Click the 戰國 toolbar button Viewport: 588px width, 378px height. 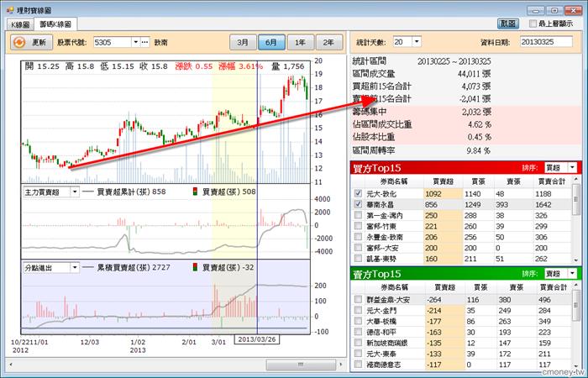point(508,24)
